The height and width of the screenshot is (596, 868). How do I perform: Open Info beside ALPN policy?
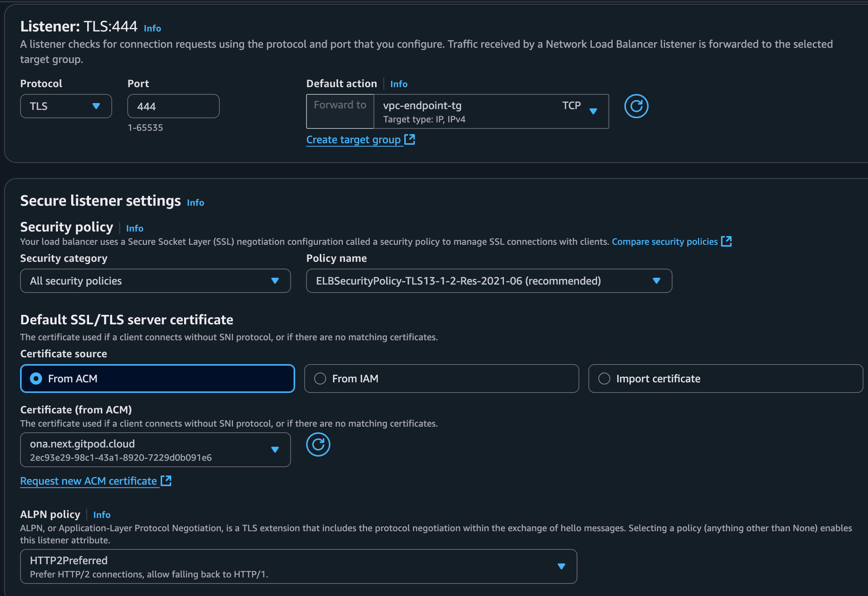tap(102, 515)
